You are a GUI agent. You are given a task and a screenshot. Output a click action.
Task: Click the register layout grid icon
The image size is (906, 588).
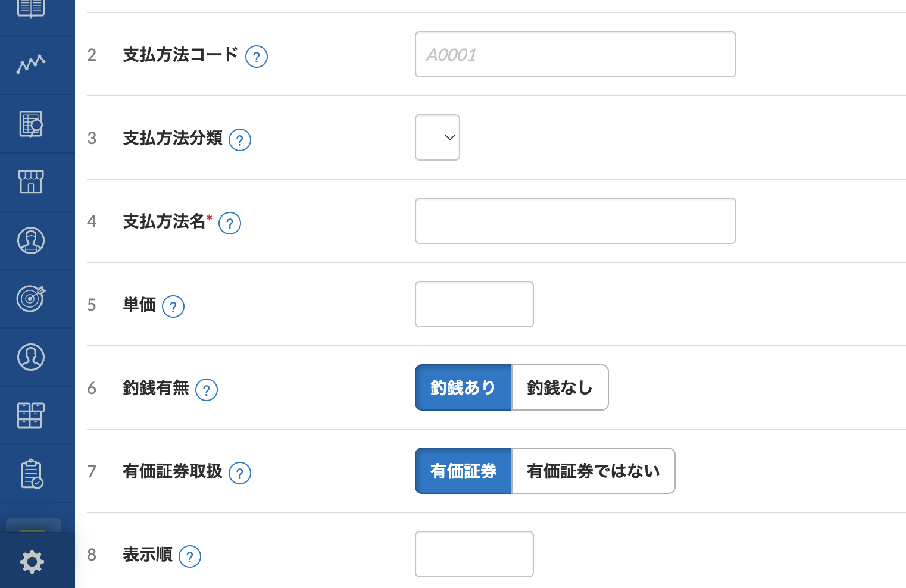[x=31, y=415]
